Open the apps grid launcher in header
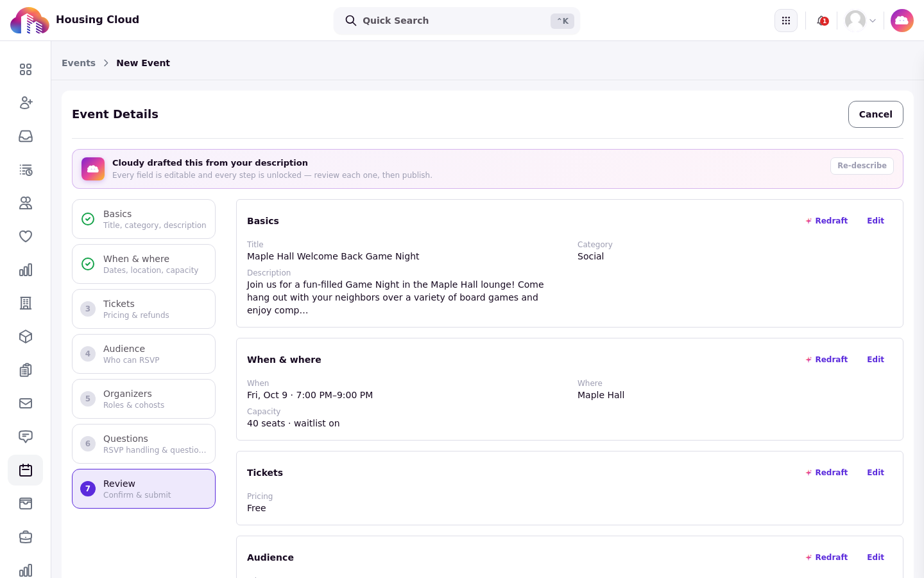Image resolution: width=924 pixels, height=578 pixels. (786, 21)
